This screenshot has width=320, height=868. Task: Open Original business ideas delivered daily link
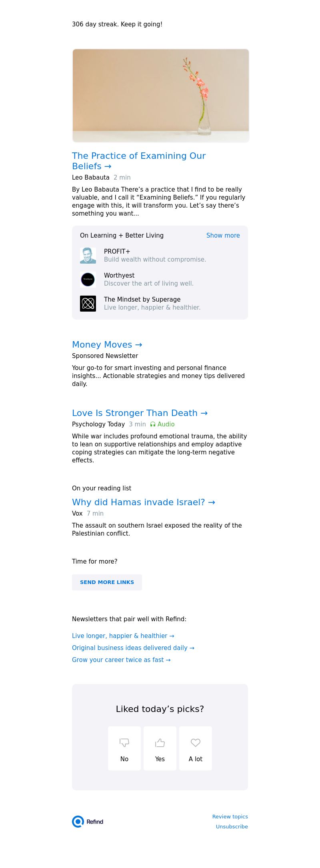(x=133, y=648)
